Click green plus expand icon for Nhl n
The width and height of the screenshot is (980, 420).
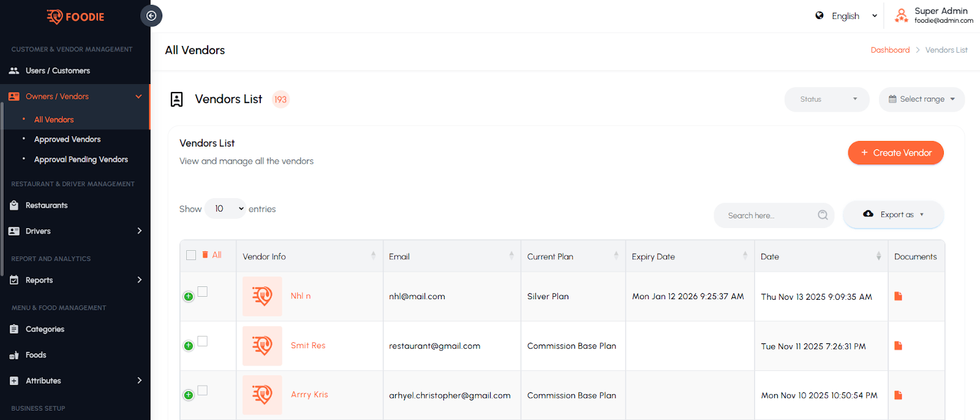189,297
